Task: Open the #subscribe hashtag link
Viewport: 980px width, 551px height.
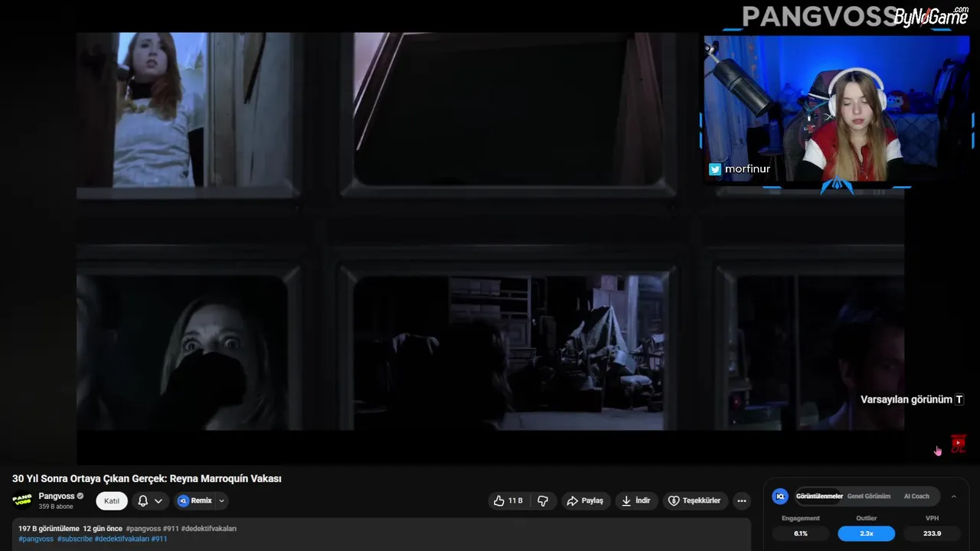Action: point(74,539)
